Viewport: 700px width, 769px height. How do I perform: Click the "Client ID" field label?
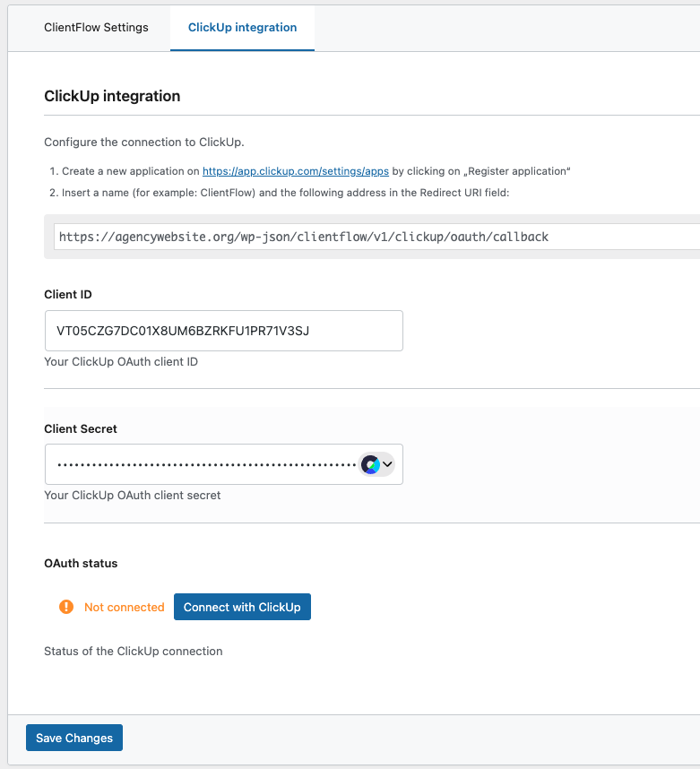[68, 294]
